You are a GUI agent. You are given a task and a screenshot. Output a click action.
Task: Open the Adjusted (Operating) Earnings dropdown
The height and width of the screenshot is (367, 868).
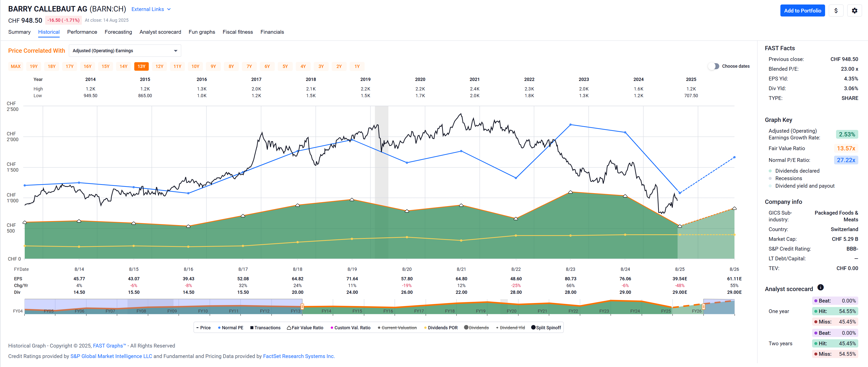pos(125,51)
